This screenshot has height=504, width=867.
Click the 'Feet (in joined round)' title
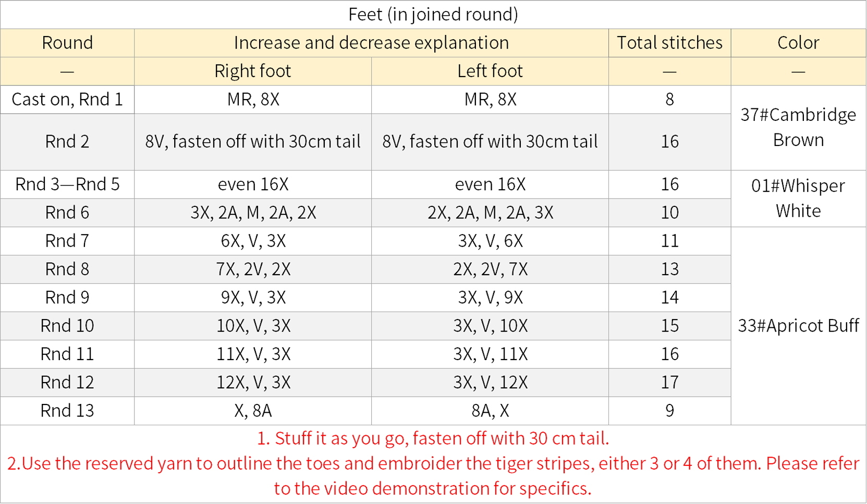click(x=433, y=15)
